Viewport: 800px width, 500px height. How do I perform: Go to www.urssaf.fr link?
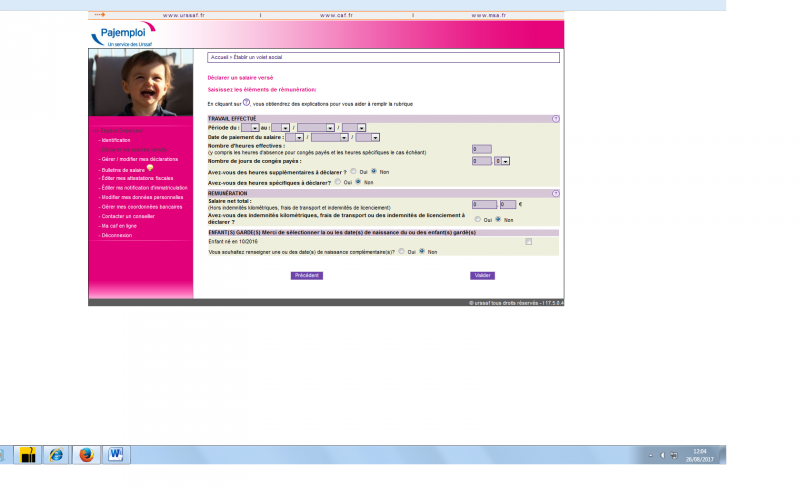coord(184,15)
